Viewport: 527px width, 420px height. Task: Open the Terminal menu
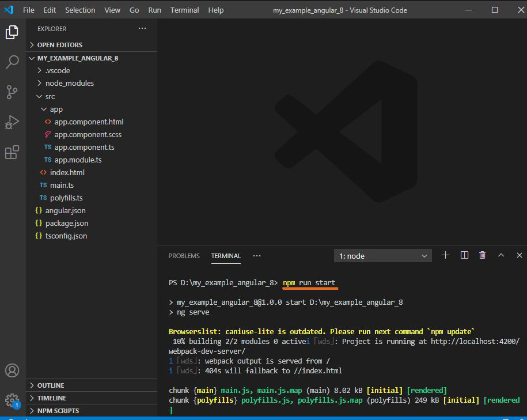(184, 10)
